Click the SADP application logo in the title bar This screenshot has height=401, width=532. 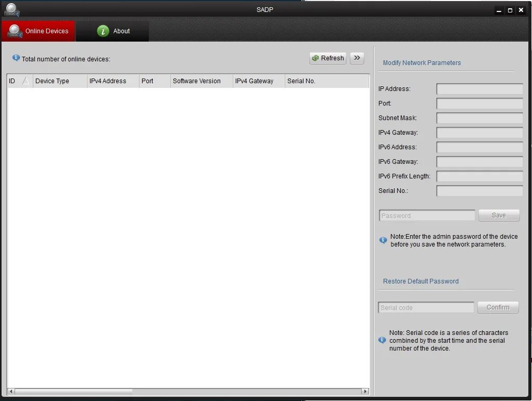pyautogui.click(x=11, y=9)
